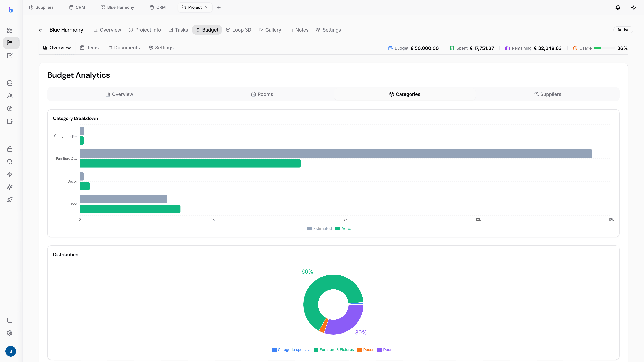
Task: Click the Door estimated gray bar
Action: (123, 199)
